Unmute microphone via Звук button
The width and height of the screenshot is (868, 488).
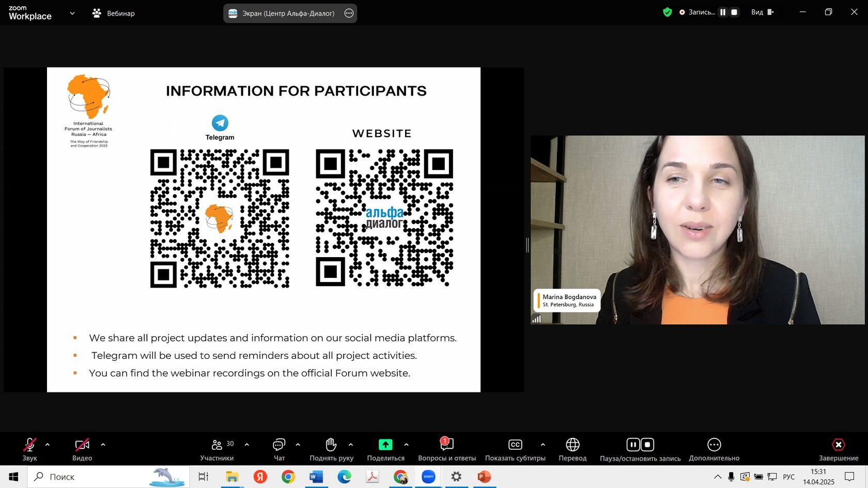(x=29, y=449)
